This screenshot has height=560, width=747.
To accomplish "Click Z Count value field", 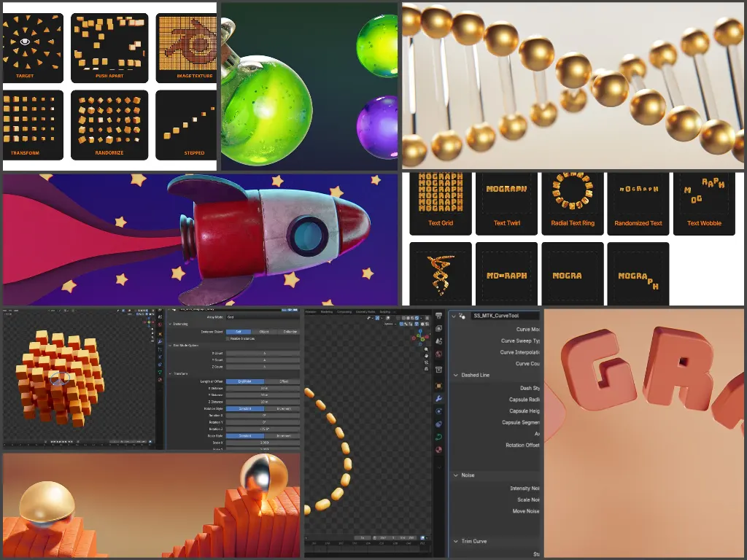I will (263, 367).
